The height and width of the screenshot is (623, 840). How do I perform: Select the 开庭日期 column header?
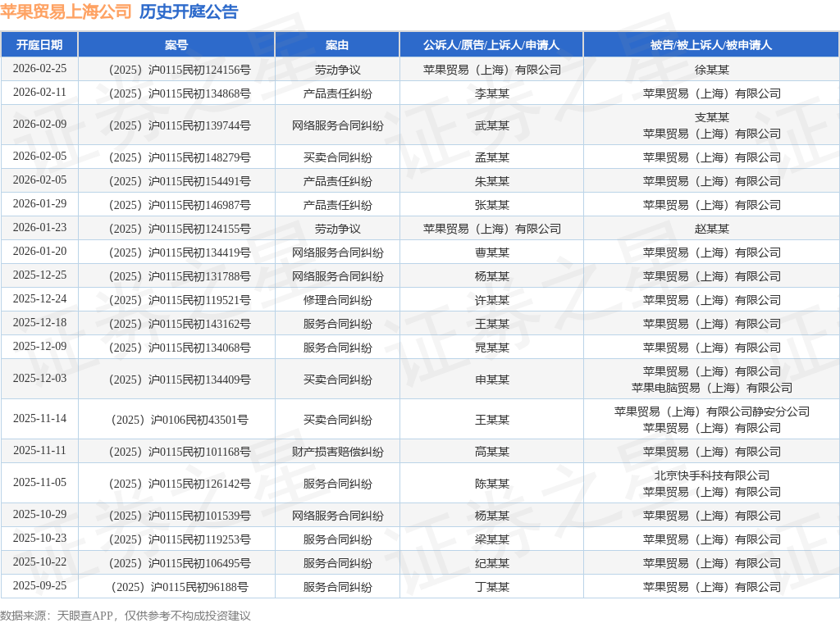tap(39, 45)
